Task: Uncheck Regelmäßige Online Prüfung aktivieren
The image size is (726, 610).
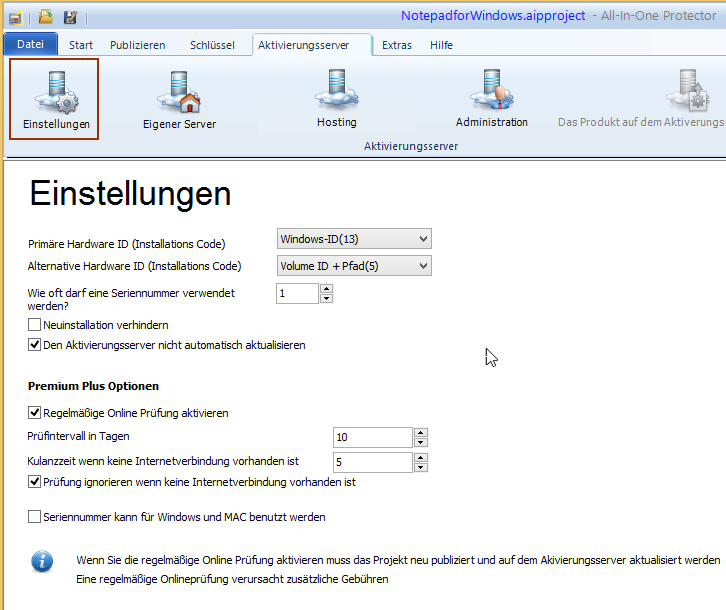Action: pyautogui.click(x=35, y=412)
